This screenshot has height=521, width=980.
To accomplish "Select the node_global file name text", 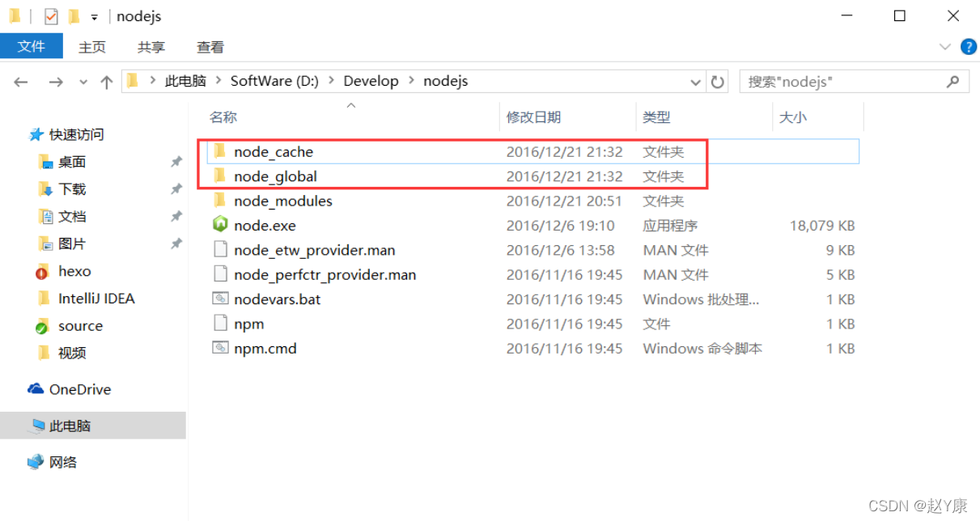I will click(x=275, y=176).
